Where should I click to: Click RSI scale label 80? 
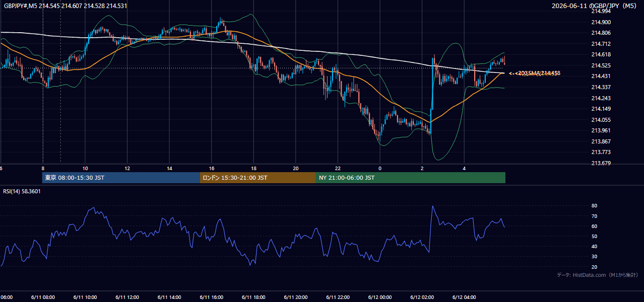pos(594,206)
